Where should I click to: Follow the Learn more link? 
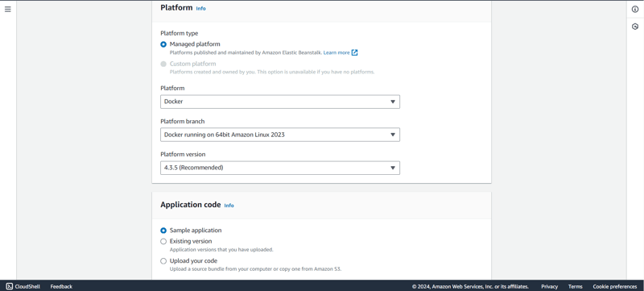pos(336,52)
